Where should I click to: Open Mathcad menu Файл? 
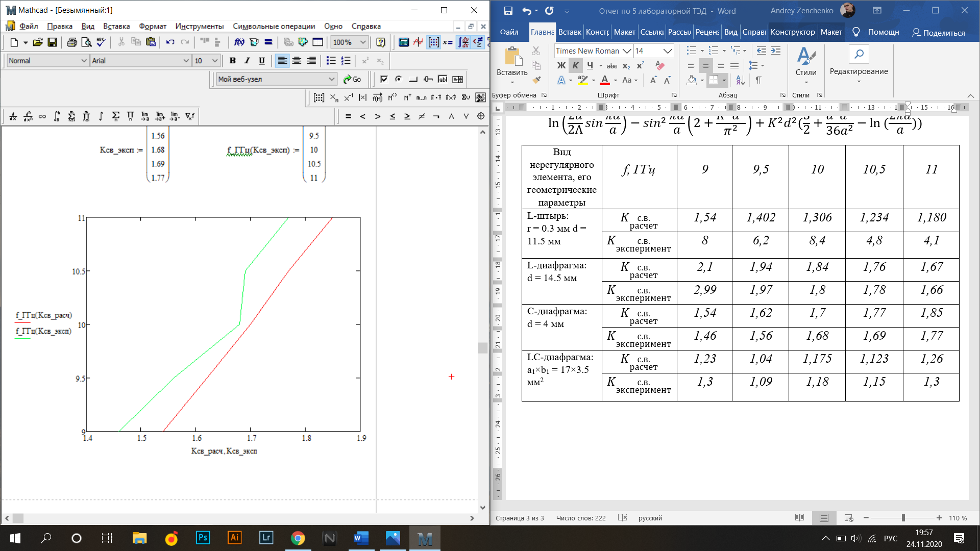click(x=29, y=26)
